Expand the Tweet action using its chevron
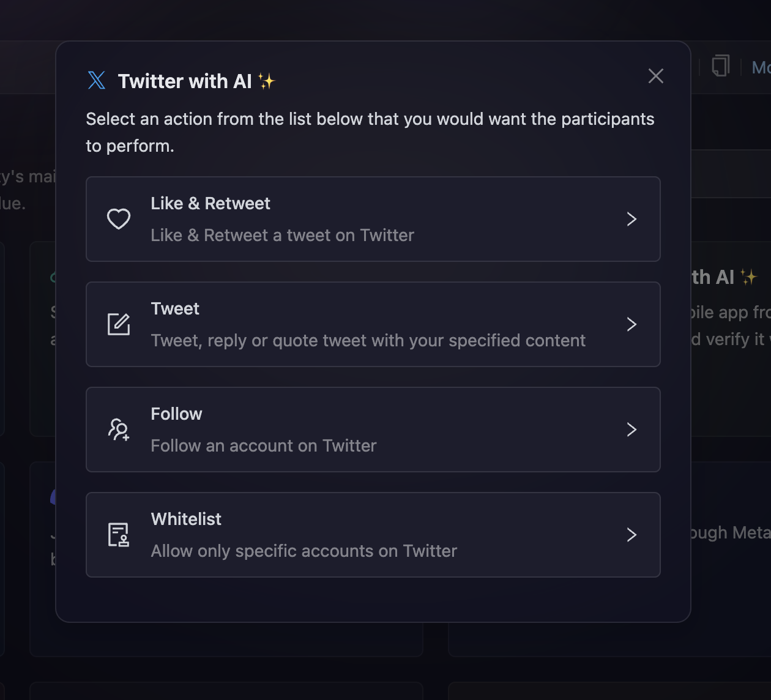This screenshot has width=771, height=700. click(x=631, y=324)
